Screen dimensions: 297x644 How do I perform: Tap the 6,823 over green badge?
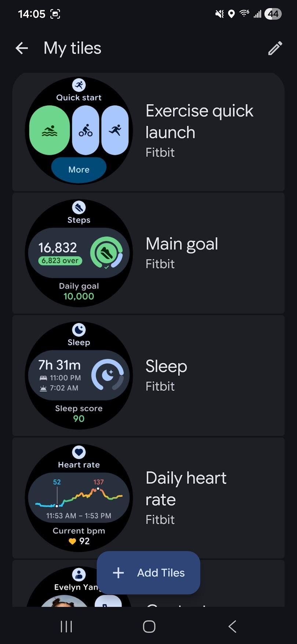click(60, 261)
